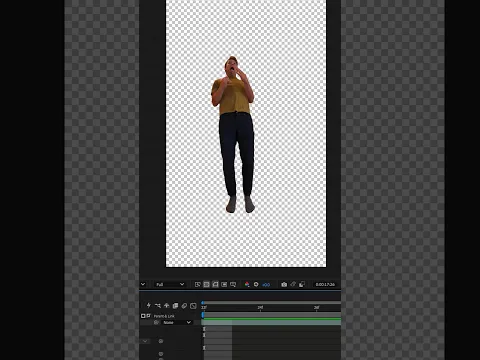
Task: Enable frame blending timeline icon
Action: tap(175, 305)
